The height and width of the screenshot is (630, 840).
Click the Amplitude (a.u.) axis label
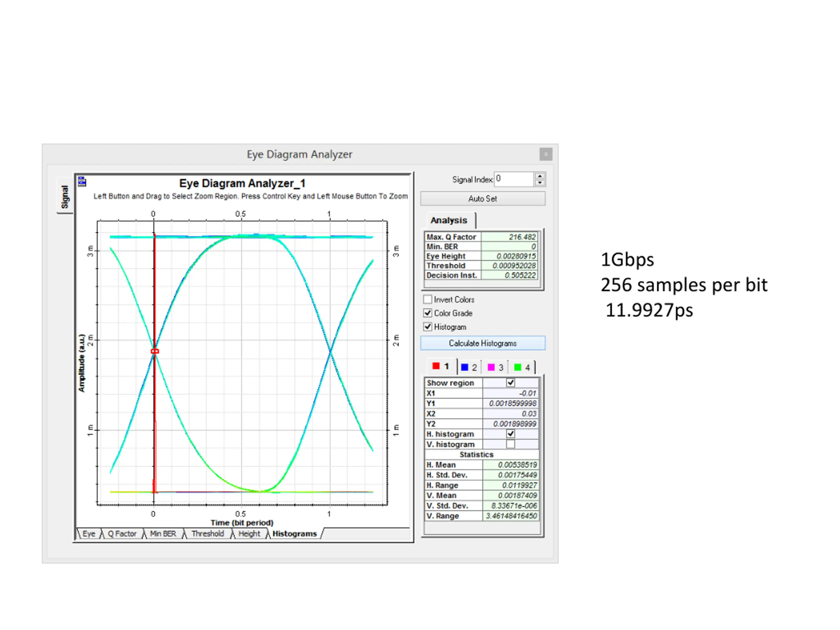[82, 363]
